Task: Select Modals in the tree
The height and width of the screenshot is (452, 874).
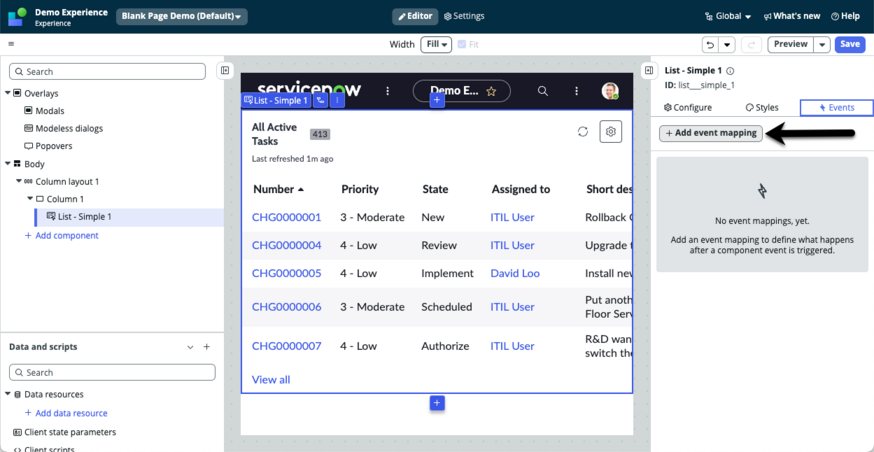Action: (44, 111)
